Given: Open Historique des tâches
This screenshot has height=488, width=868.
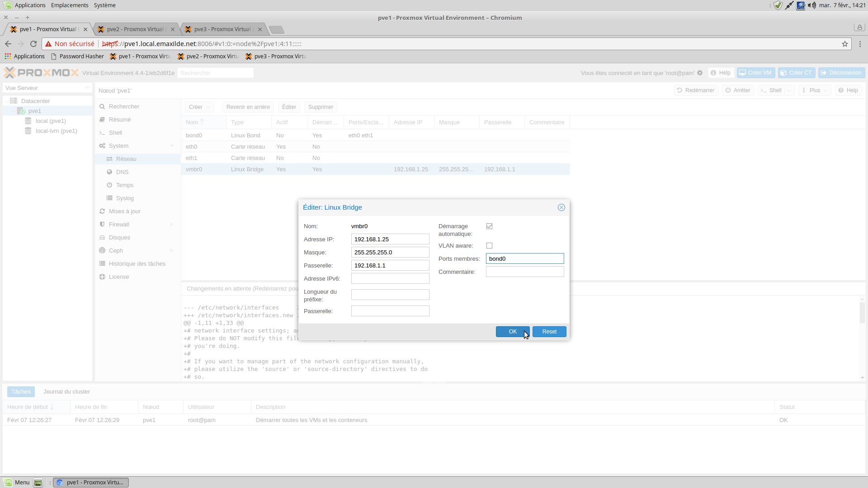Looking at the screenshot, I should [x=137, y=264].
